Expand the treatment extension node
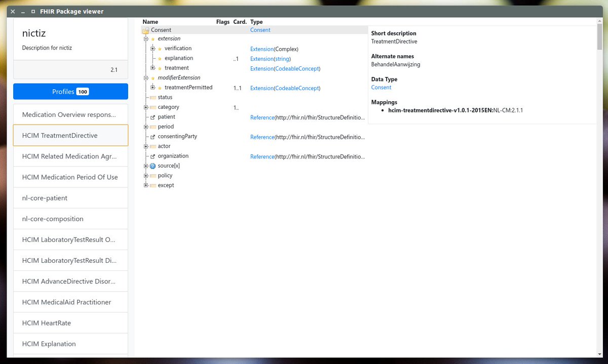 coord(153,68)
